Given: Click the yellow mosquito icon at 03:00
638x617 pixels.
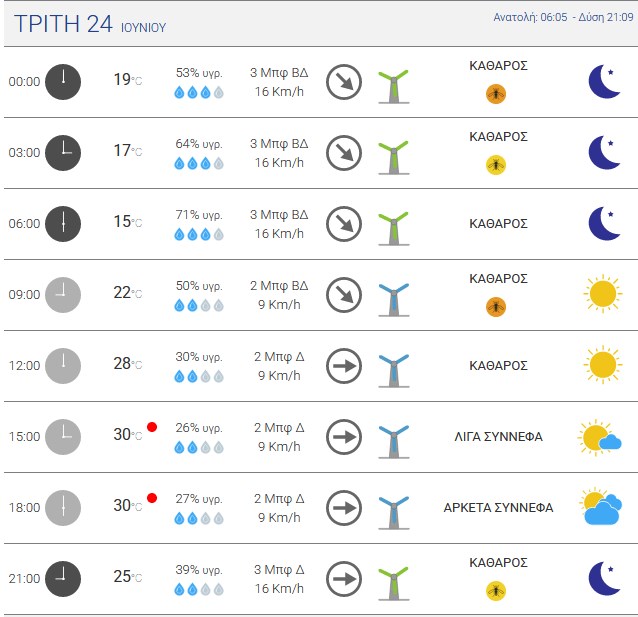Looking at the screenshot, I should (x=496, y=165).
